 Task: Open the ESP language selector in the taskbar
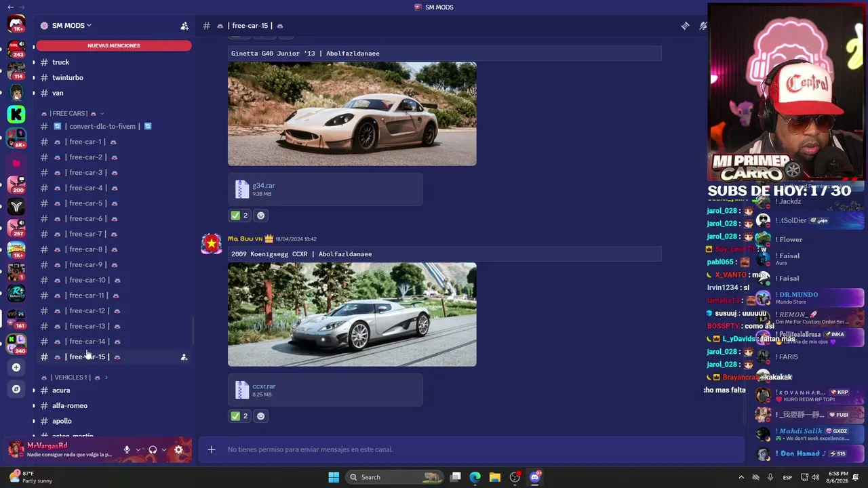[x=787, y=477]
